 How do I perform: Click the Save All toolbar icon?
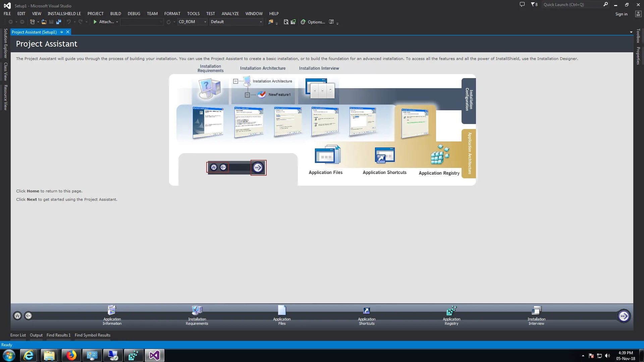pos(59,22)
